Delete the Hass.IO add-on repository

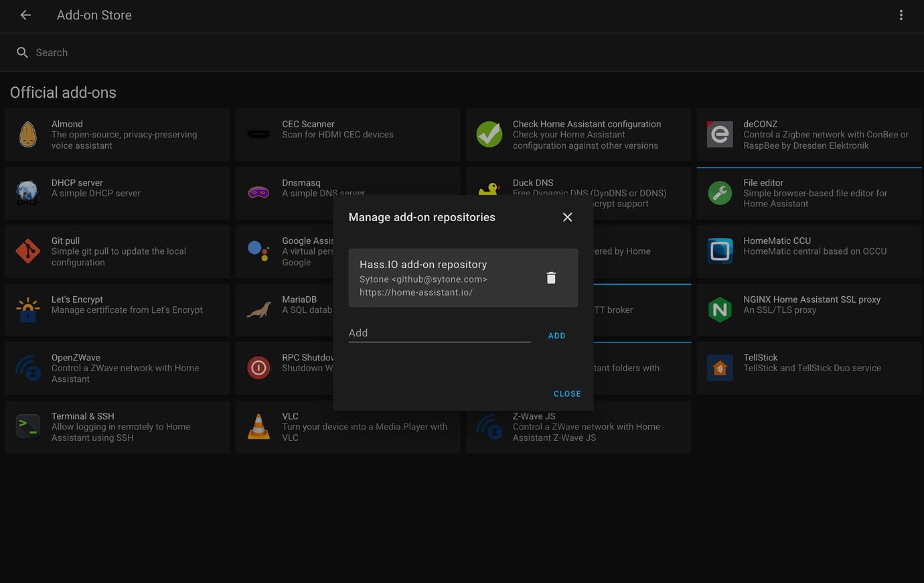click(x=551, y=278)
